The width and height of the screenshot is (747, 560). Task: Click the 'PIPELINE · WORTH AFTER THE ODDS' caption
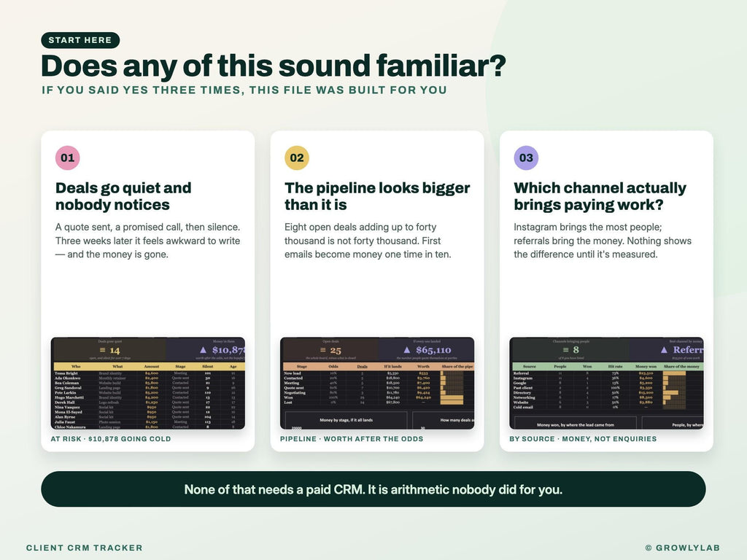352,439
